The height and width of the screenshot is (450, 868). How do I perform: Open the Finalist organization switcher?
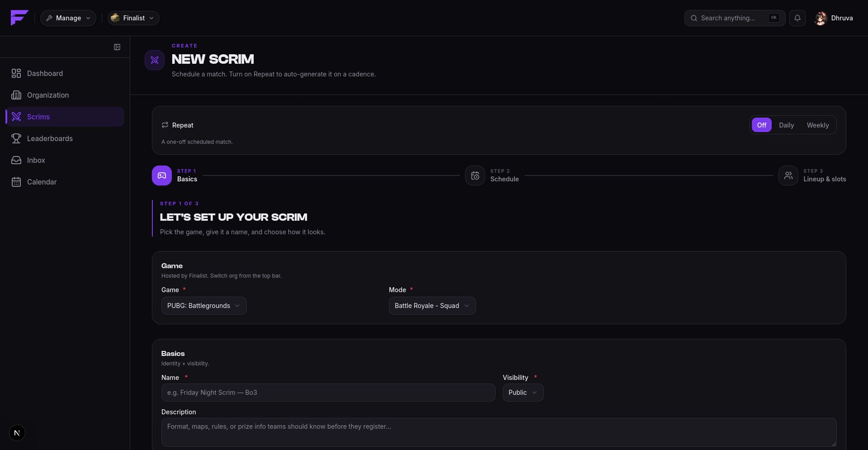133,18
